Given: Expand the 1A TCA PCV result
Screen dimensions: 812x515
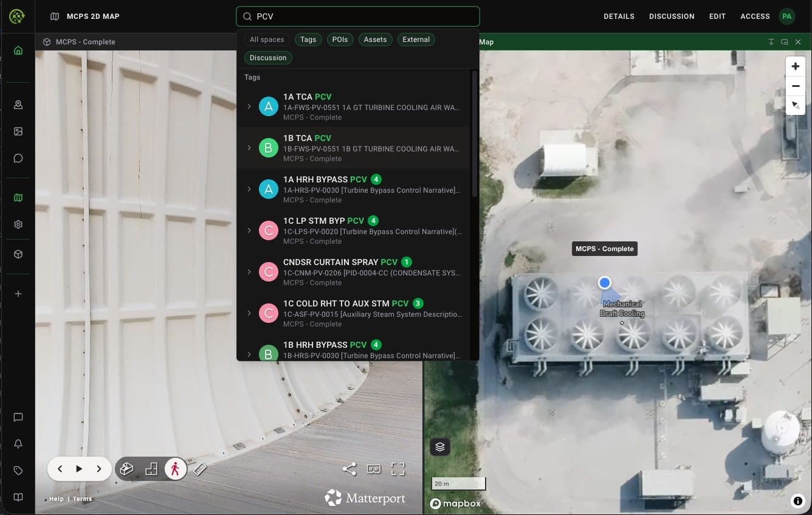Looking at the screenshot, I should coord(249,106).
